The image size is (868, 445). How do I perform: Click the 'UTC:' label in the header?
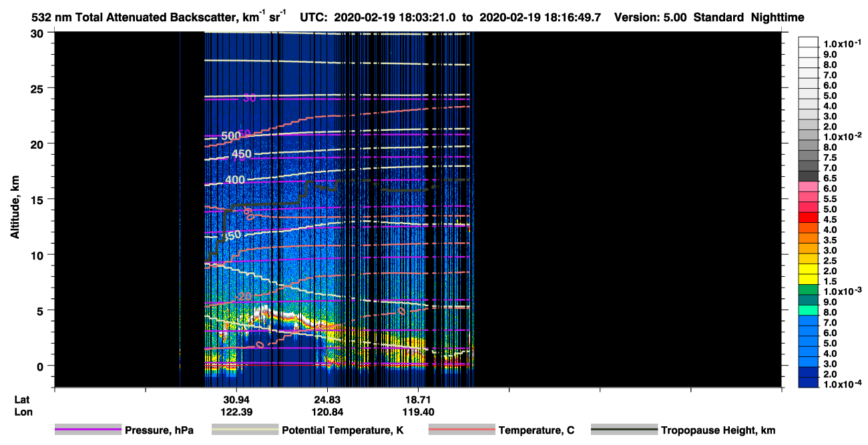point(314,17)
